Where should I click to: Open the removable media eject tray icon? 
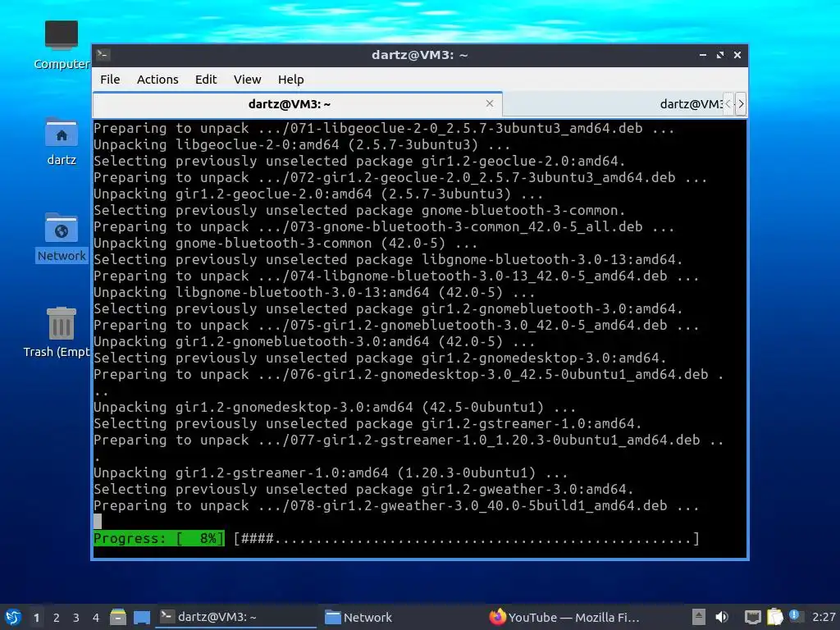(x=699, y=617)
